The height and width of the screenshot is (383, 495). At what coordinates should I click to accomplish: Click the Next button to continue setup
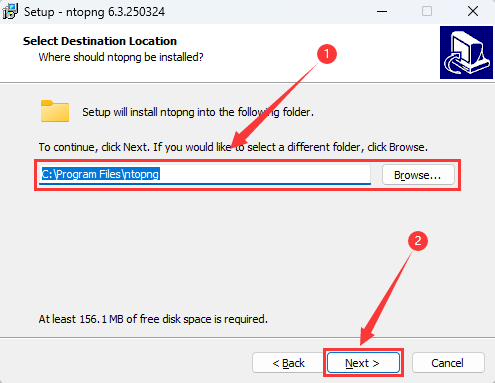(363, 363)
